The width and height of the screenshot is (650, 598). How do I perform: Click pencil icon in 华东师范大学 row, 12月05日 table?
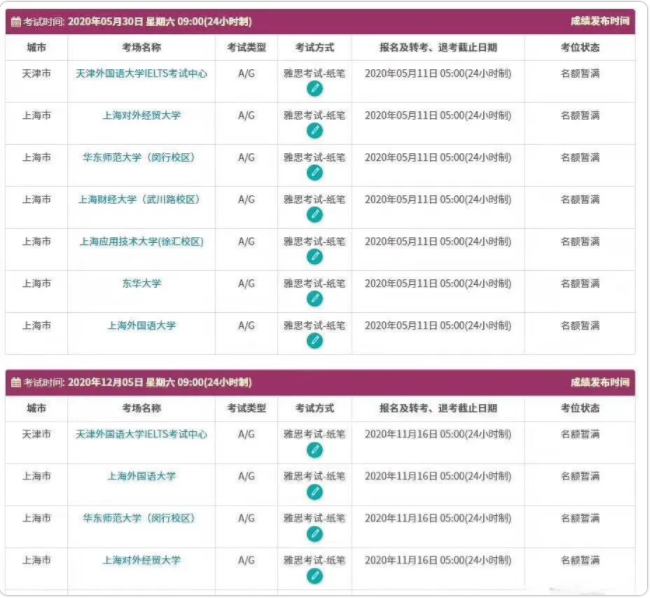(x=315, y=534)
